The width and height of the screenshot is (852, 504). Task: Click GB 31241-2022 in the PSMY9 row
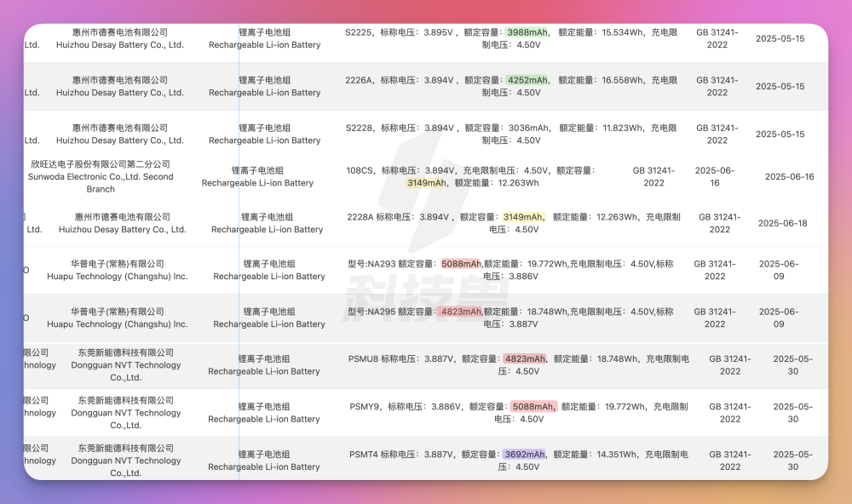pos(730,413)
